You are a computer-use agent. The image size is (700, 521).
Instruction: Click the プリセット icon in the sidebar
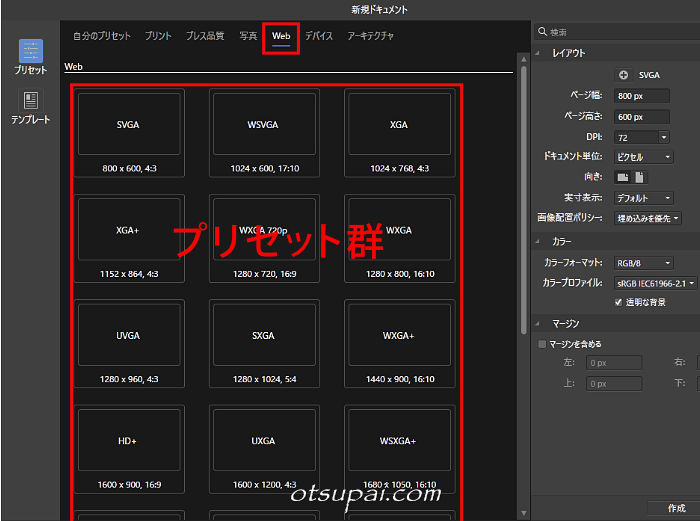(30, 52)
